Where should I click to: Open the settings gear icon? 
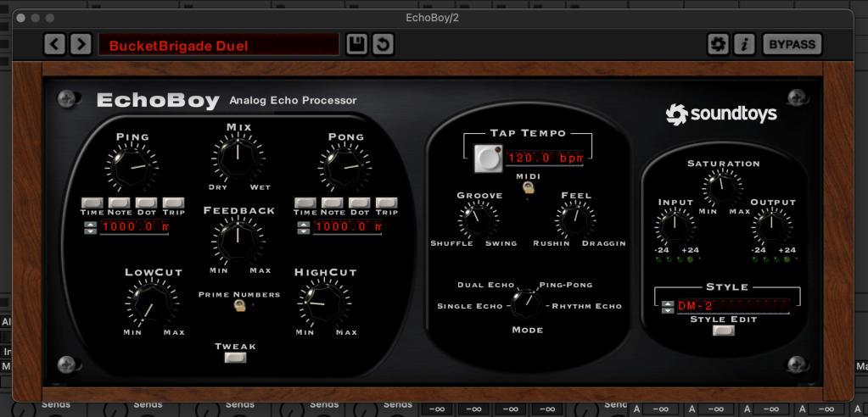coord(718,44)
